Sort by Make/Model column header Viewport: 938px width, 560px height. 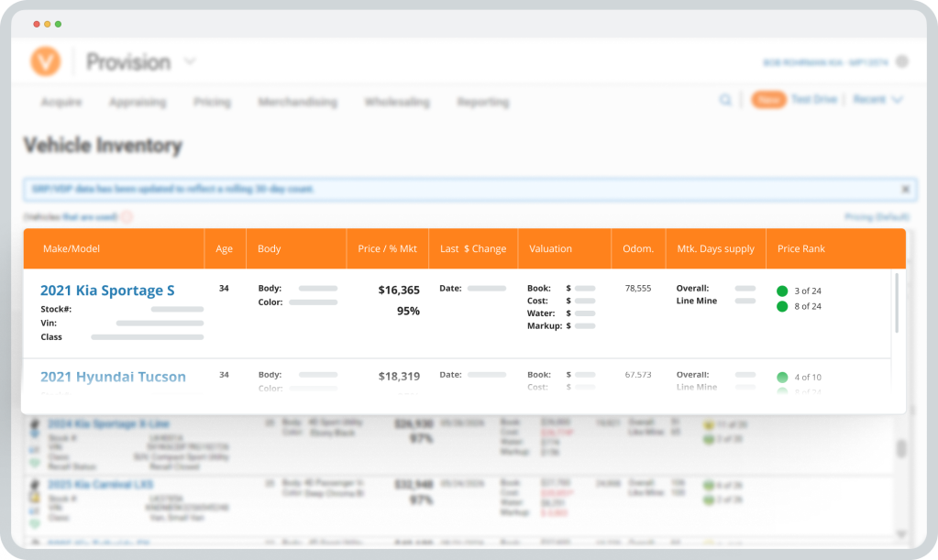coord(72,248)
